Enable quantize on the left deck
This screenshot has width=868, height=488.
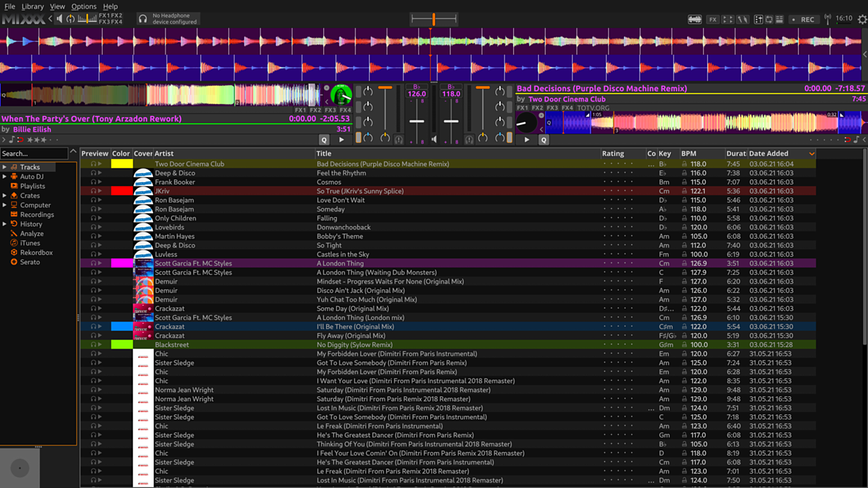pyautogui.click(x=324, y=140)
